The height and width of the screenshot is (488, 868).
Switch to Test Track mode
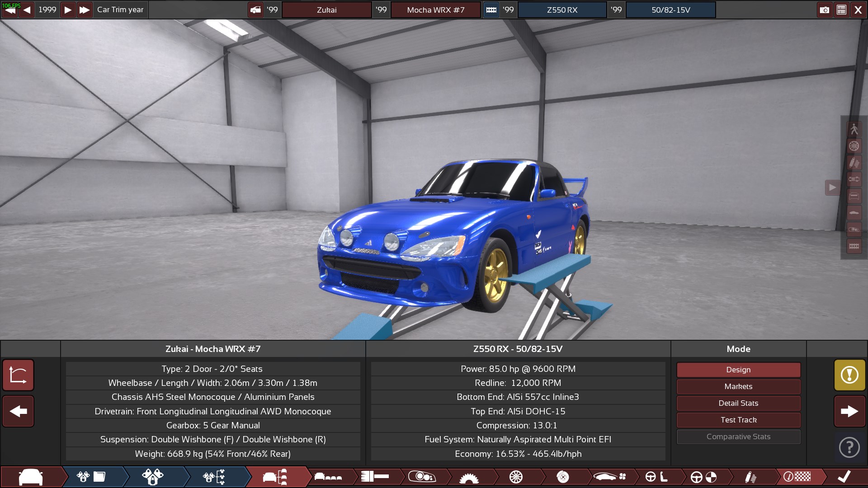(738, 420)
